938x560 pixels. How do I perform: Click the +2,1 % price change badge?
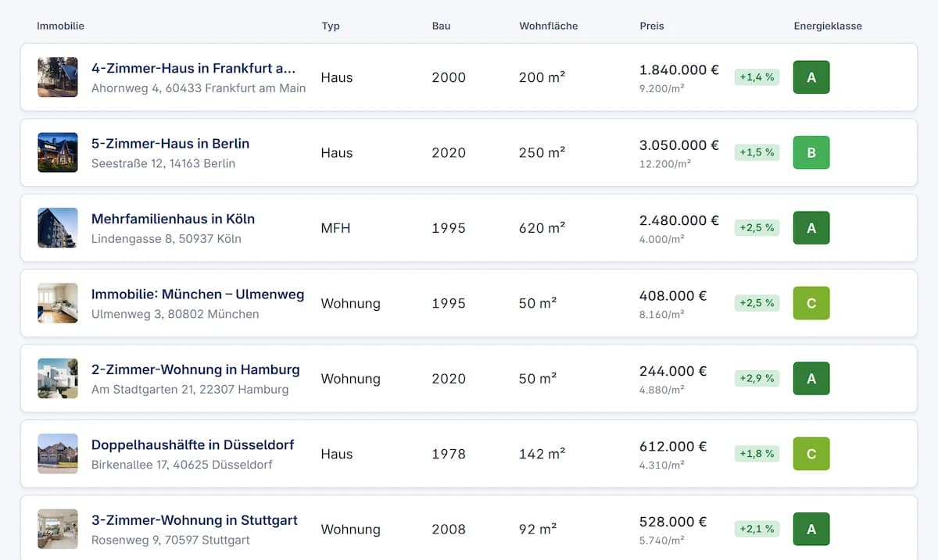point(757,529)
